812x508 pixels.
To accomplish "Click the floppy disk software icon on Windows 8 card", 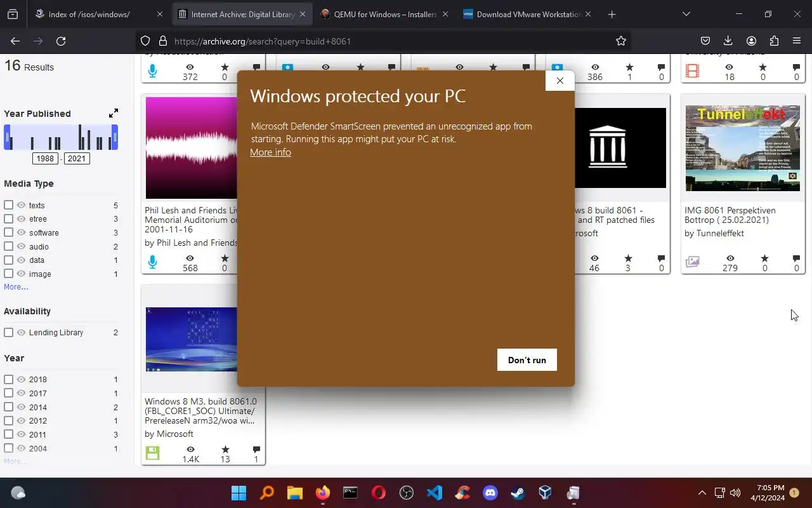I will point(152,453).
